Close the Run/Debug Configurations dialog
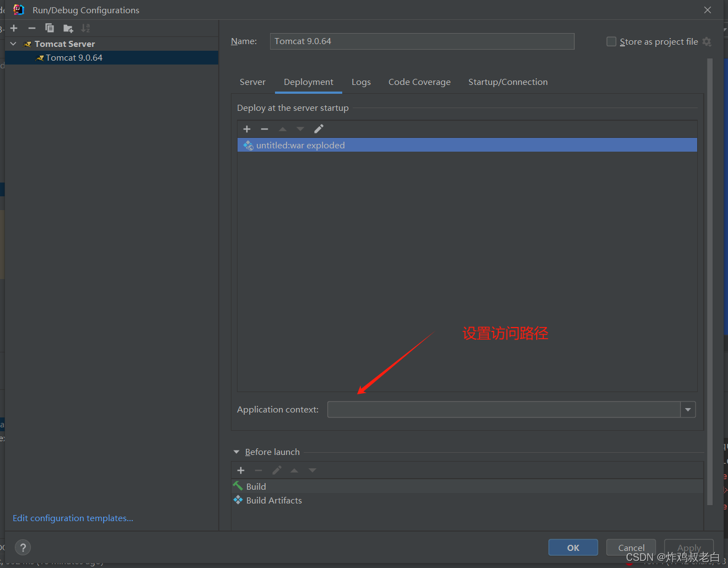728x568 pixels. point(708,10)
